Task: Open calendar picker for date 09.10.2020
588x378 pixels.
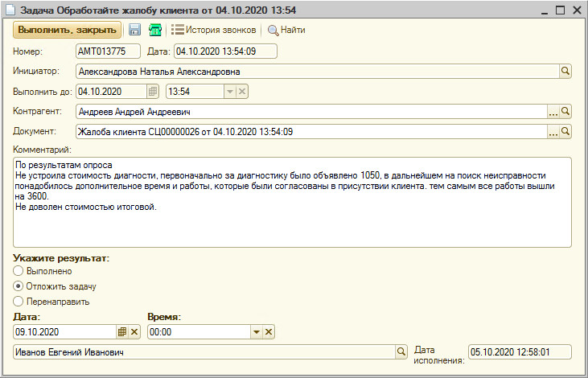Action: [122, 331]
